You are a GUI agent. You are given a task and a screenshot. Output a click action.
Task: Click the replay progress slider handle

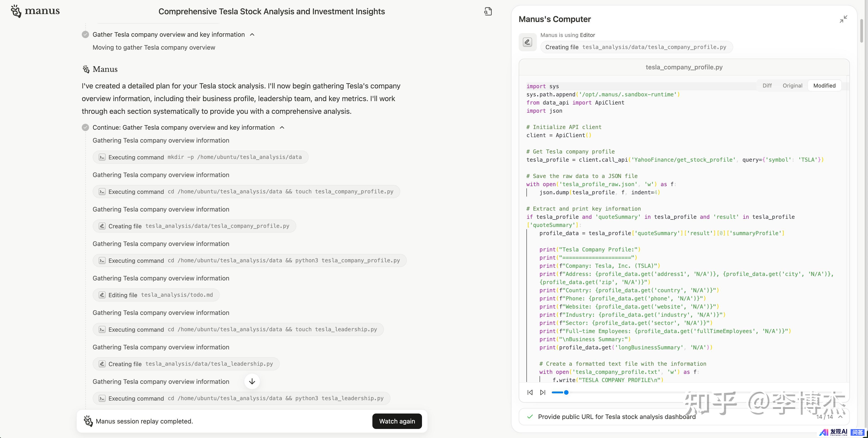tap(566, 392)
